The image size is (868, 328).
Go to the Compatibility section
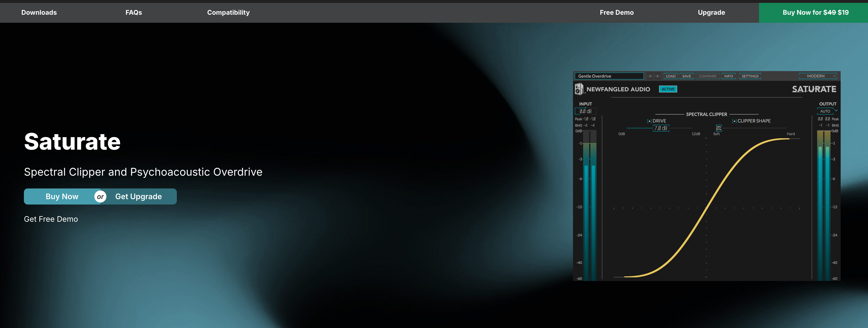coord(228,12)
